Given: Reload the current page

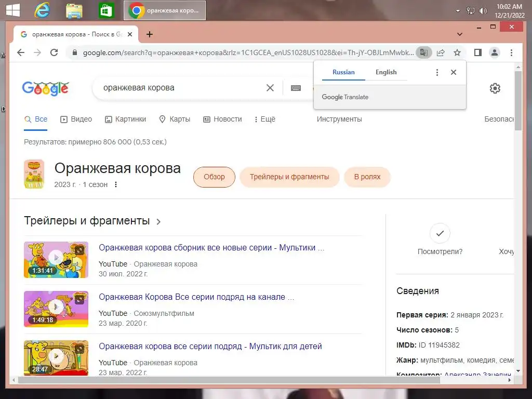Looking at the screenshot, I should click(x=54, y=52).
